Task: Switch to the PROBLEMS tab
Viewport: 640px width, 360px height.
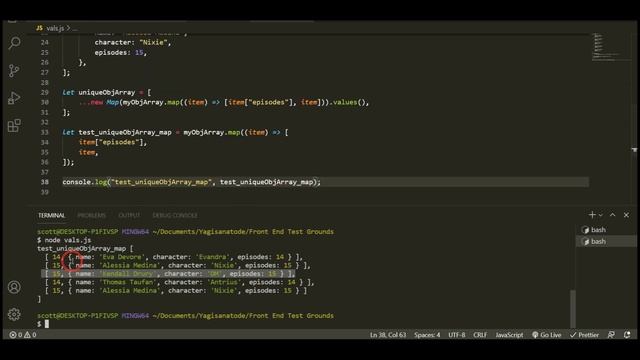Action: click(91, 215)
